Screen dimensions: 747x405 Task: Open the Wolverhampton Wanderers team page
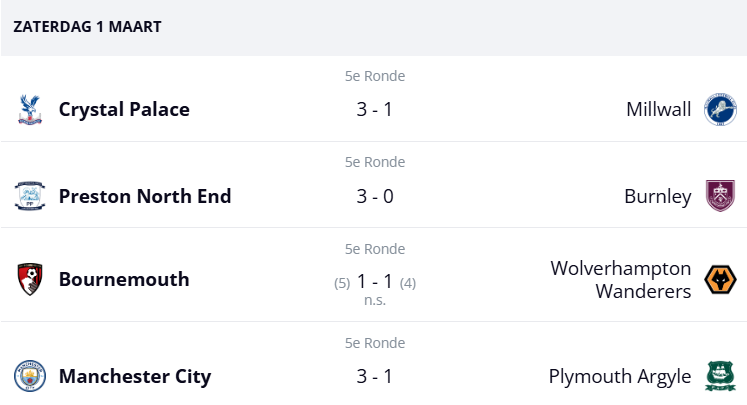click(620, 279)
